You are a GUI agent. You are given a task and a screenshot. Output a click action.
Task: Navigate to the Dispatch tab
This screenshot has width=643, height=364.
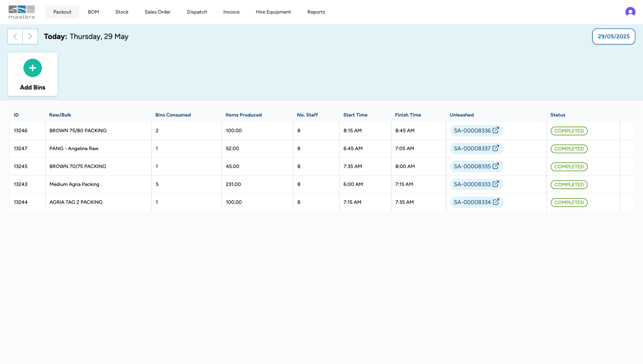(197, 12)
